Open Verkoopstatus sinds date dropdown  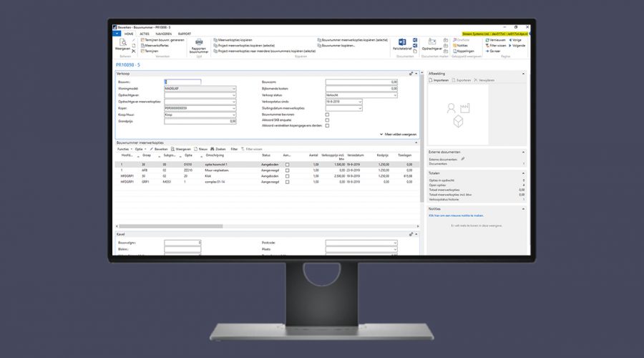pos(360,102)
